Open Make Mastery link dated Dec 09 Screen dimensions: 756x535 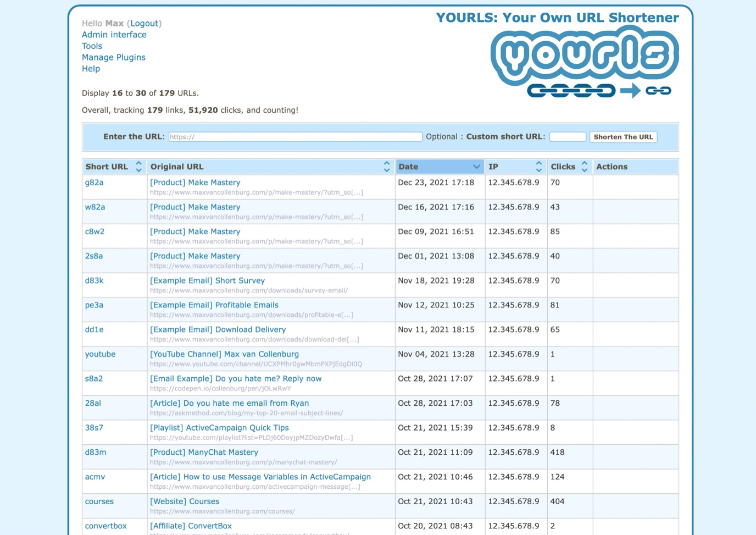(x=195, y=231)
